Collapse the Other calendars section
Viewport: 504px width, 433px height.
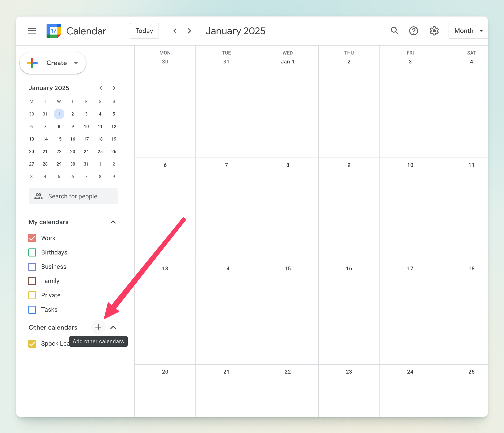point(113,328)
